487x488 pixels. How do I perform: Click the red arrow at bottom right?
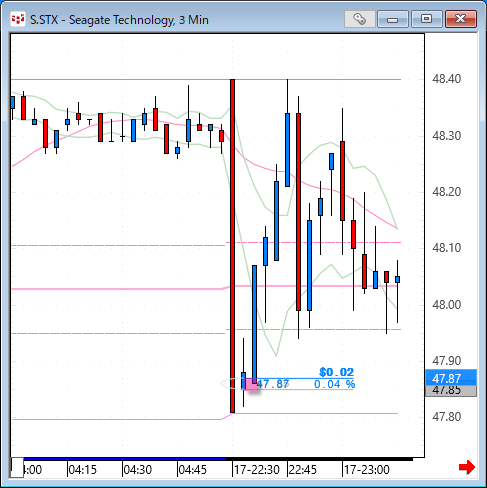[467, 467]
